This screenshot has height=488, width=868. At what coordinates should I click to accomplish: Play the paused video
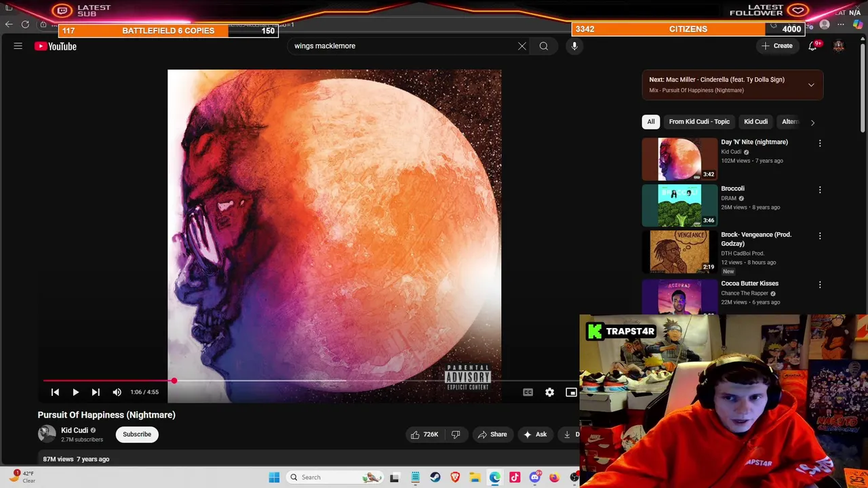[75, 392]
